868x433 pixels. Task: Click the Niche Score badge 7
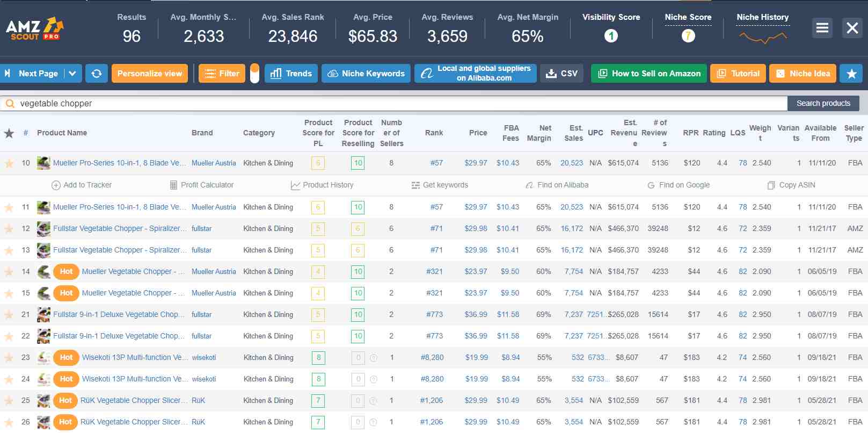[688, 36]
